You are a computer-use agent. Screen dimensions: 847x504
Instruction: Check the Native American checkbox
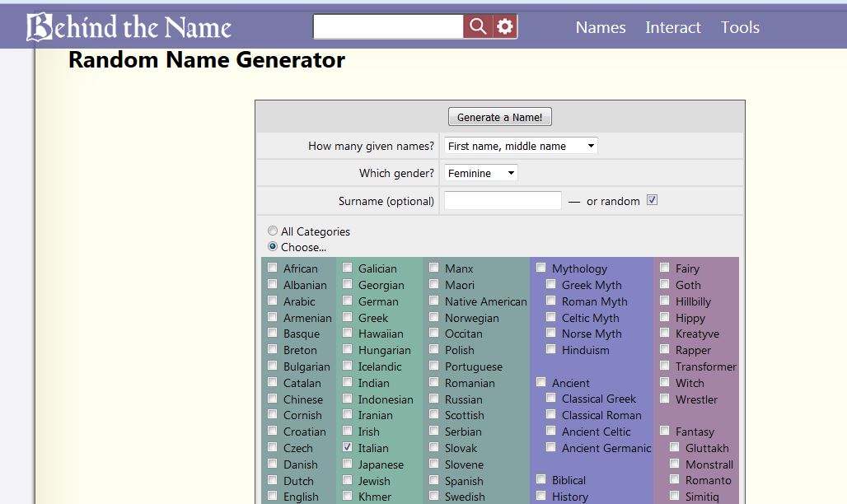point(434,301)
